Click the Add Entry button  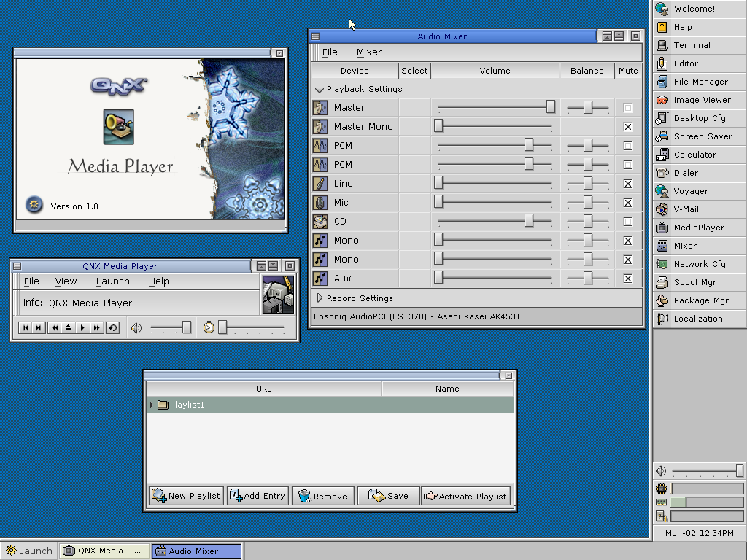[258, 496]
